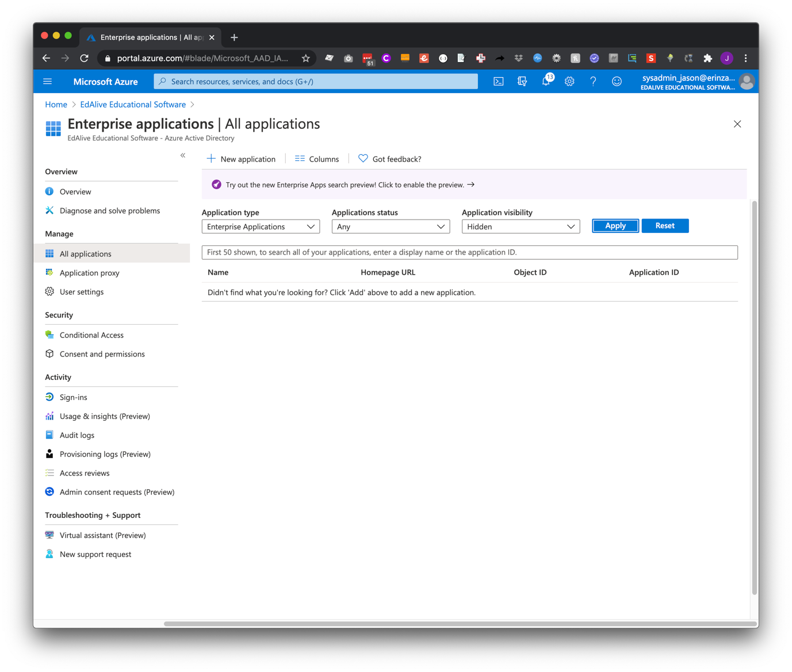Focus the application search box

coord(469,252)
